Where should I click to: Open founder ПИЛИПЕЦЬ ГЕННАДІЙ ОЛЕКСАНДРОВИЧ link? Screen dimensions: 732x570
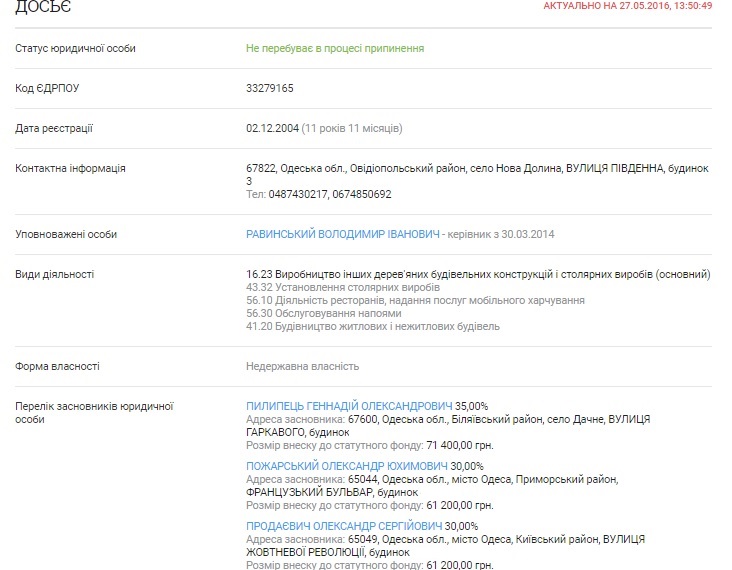(x=349, y=406)
